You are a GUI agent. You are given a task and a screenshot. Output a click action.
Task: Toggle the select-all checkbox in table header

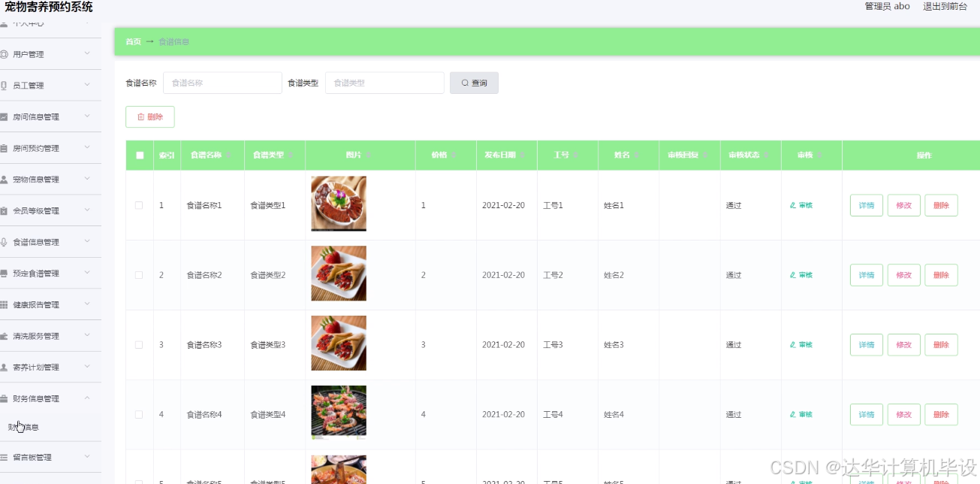coord(140,156)
